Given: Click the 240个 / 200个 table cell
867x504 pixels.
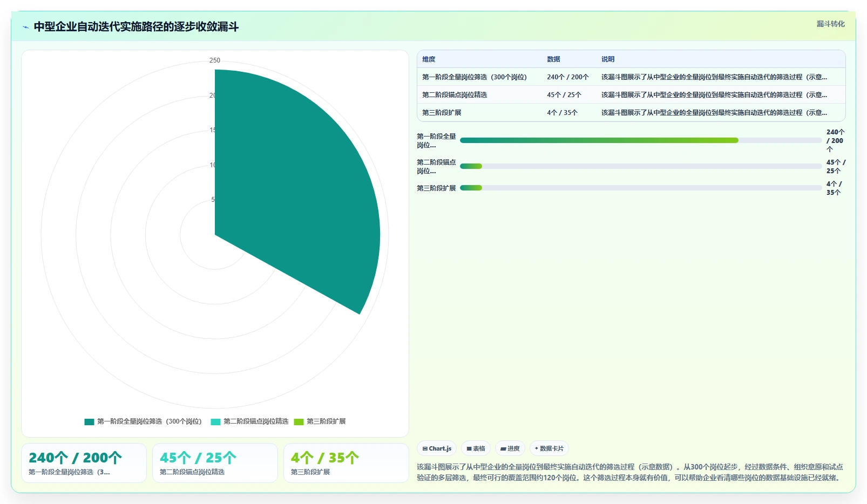Looking at the screenshot, I should coord(568,77).
